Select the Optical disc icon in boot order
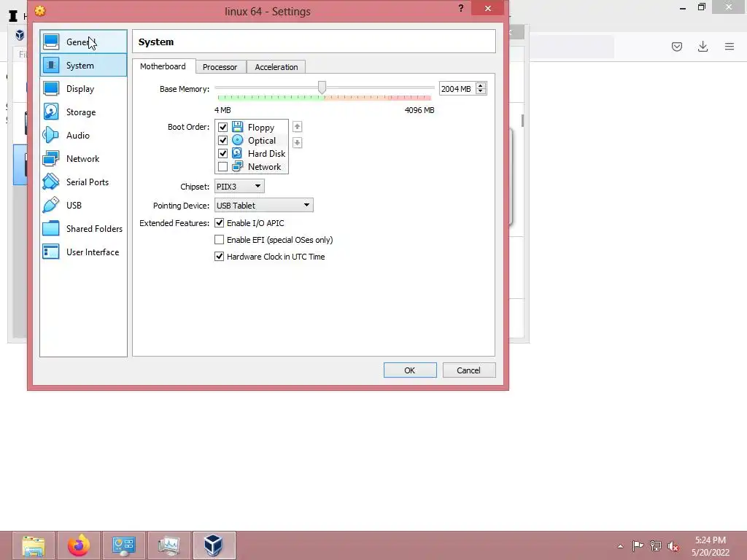 (x=237, y=140)
